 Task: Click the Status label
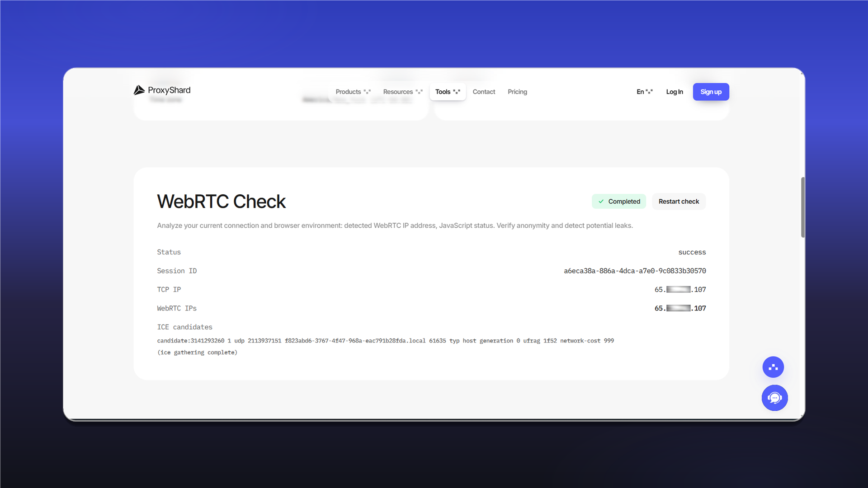tap(169, 252)
